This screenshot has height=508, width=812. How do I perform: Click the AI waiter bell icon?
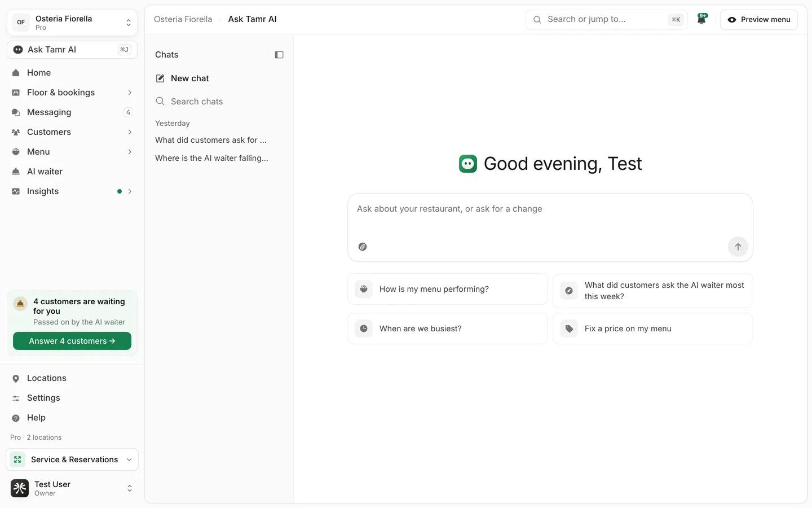(16, 172)
